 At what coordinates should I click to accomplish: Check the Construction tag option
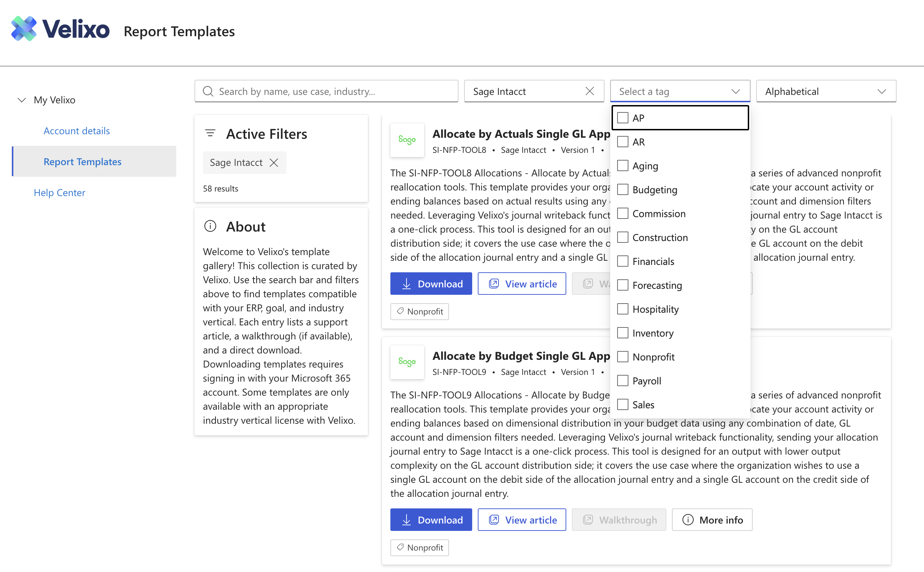622,238
